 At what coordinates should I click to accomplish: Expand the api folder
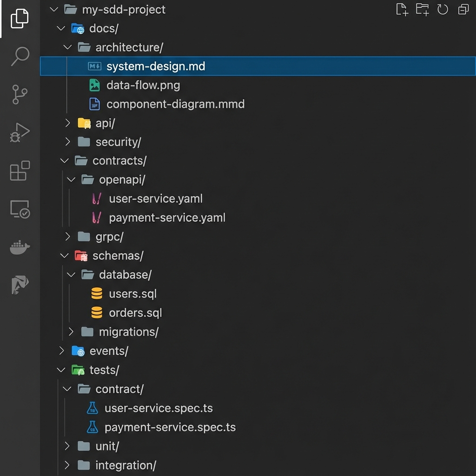pos(67,123)
